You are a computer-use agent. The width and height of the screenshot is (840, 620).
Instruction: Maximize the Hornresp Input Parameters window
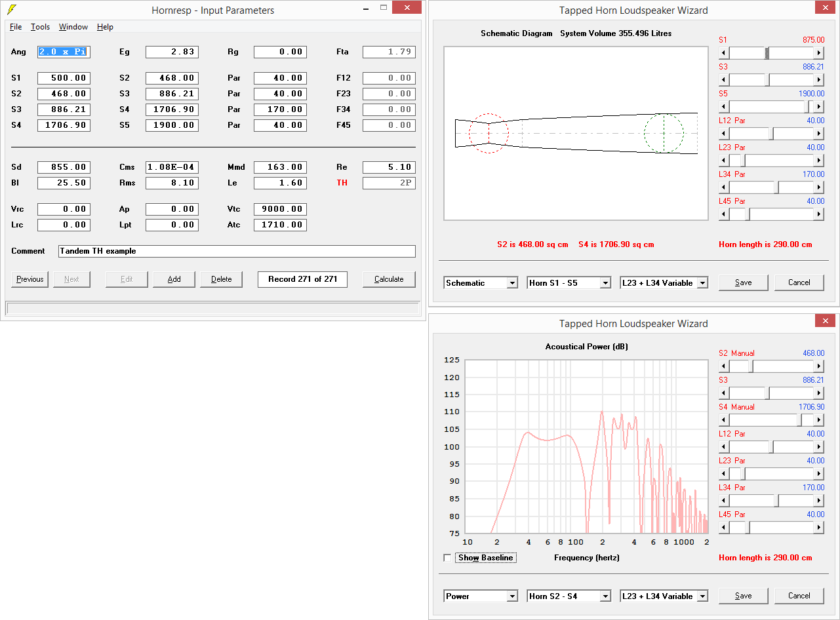pyautogui.click(x=384, y=7)
